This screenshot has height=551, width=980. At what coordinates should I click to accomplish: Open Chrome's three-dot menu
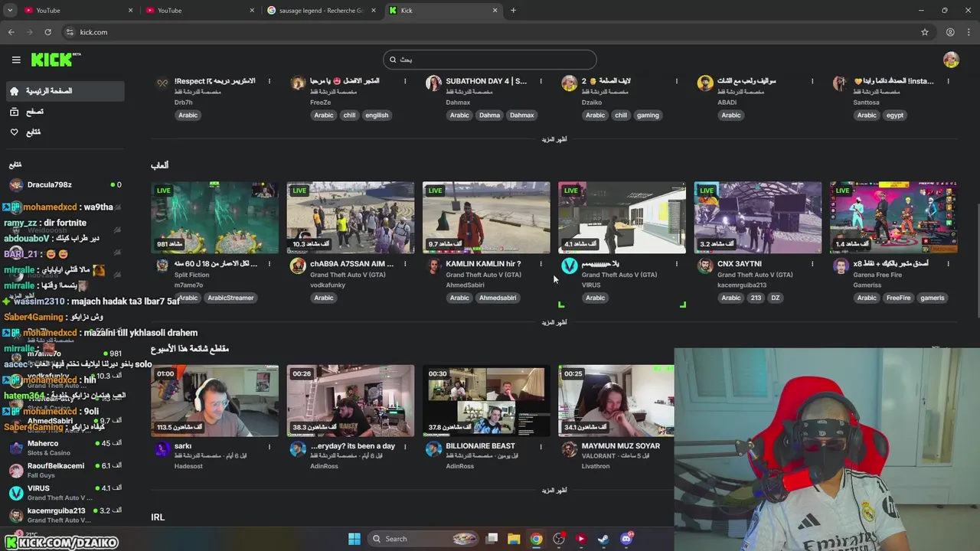click(970, 32)
